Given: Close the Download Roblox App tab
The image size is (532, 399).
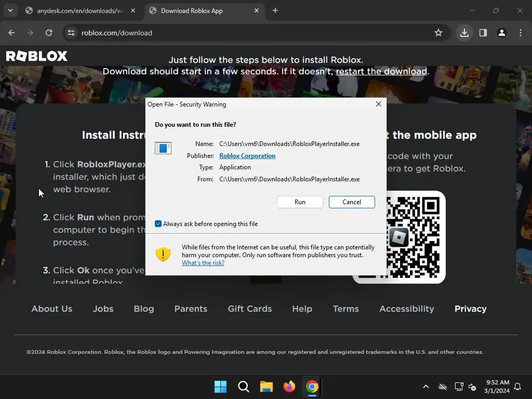Looking at the screenshot, I should pyautogui.click(x=257, y=10).
